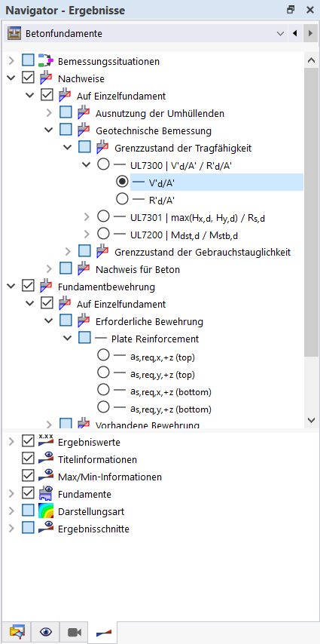This screenshot has width=320, height=644.
Task: Close the Navigator - Ergebnisse panel
Action: pos(309,10)
